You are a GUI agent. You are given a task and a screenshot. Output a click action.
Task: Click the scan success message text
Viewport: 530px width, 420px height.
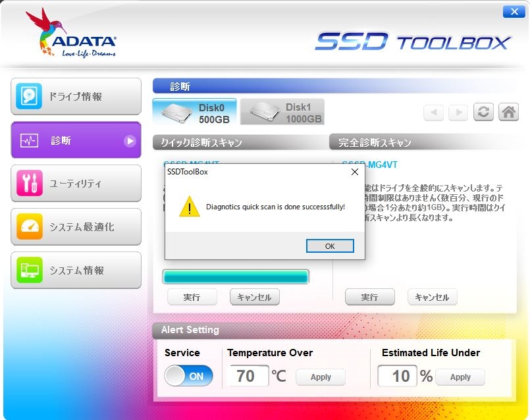(275, 207)
